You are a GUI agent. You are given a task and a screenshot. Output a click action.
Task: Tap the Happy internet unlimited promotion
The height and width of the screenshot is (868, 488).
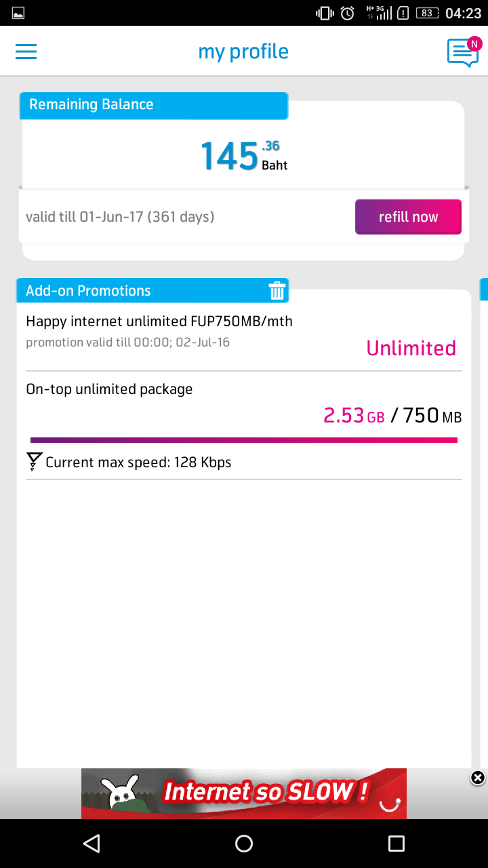[159, 321]
